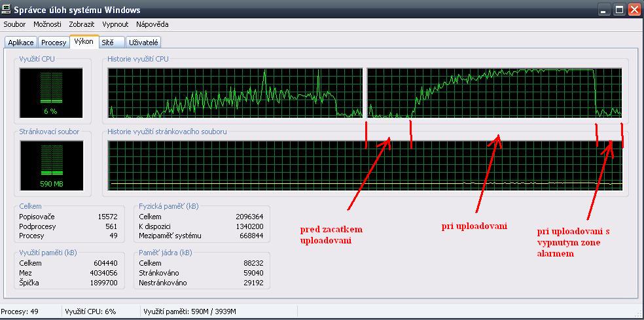Click the page file gauge showing 590 MB
The height and width of the screenshot is (320, 644).
point(51,166)
